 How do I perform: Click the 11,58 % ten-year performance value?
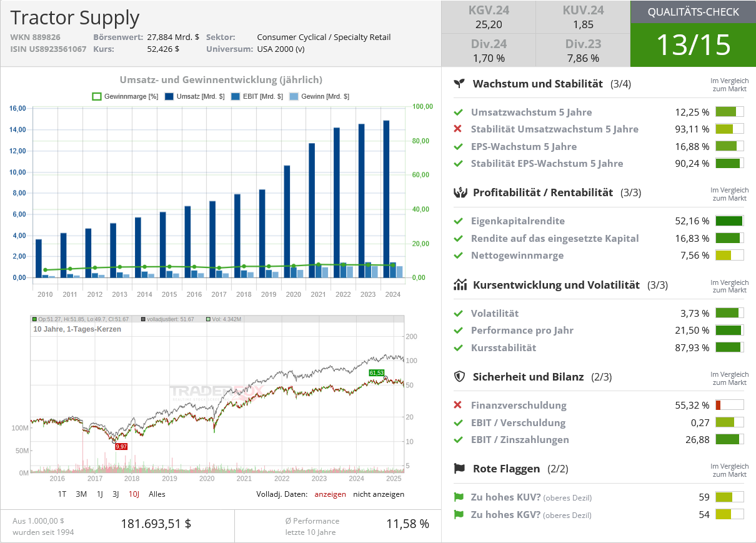click(407, 524)
